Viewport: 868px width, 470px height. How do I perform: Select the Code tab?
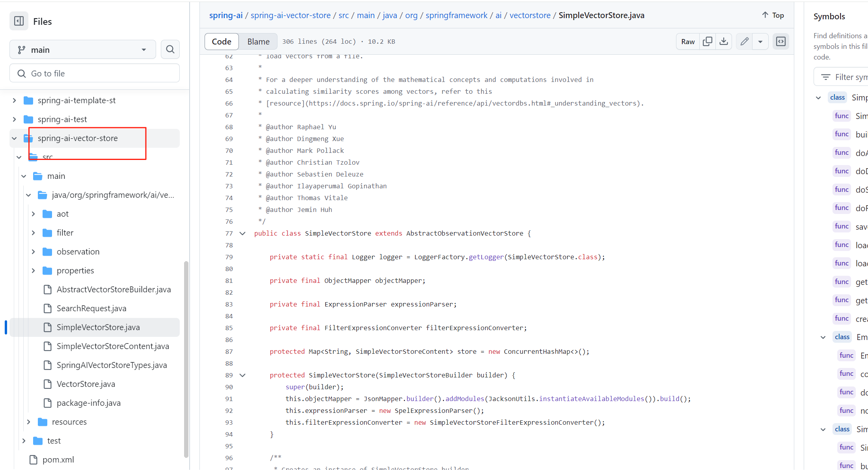pos(221,41)
